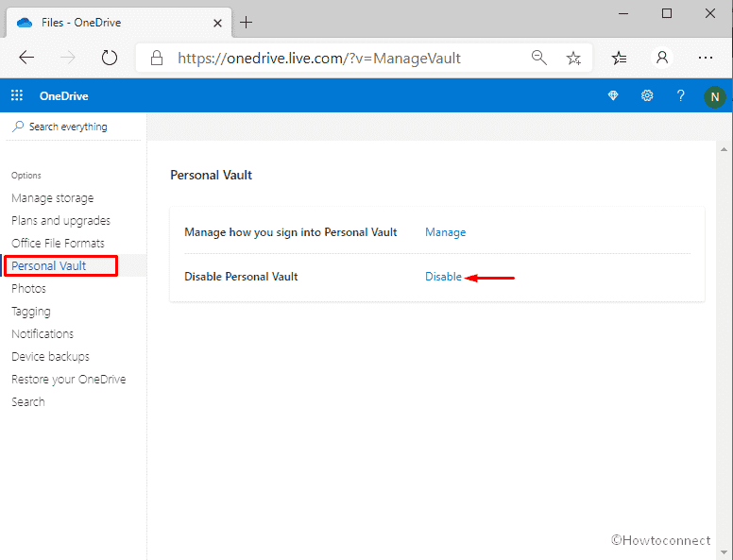Open Restore your OneDrive option
This screenshot has height=560, width=733.
[69, 379]
